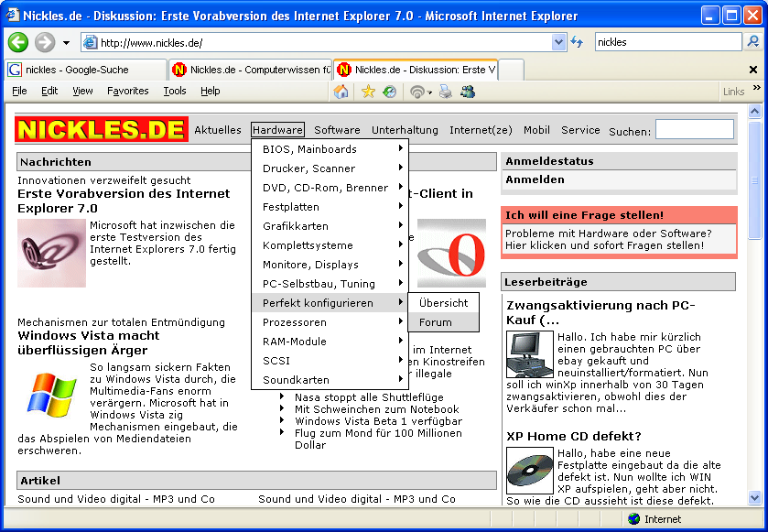
Task: Open the address bar URL dropdown
Action: click(x=558, y=43)
